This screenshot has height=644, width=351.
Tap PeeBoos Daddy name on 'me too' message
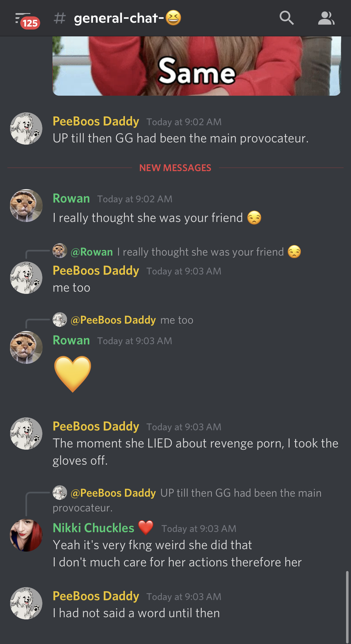pos(96,270)
